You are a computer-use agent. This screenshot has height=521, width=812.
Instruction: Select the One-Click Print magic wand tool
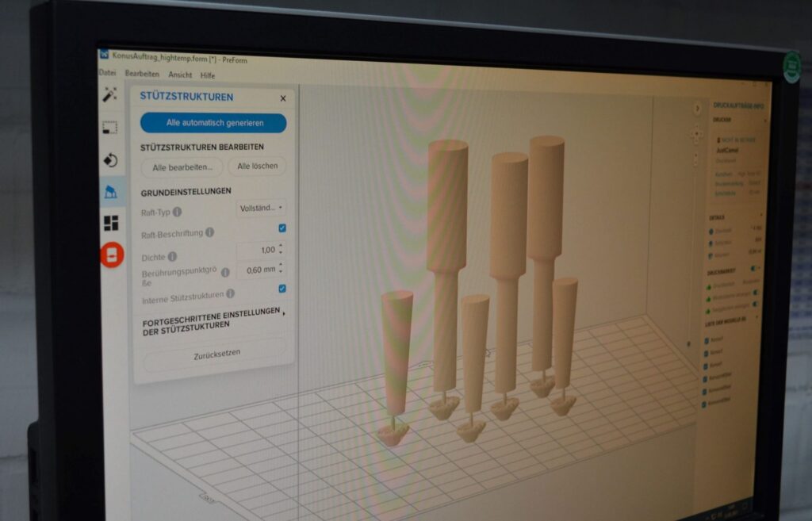(x=110, y=94)
